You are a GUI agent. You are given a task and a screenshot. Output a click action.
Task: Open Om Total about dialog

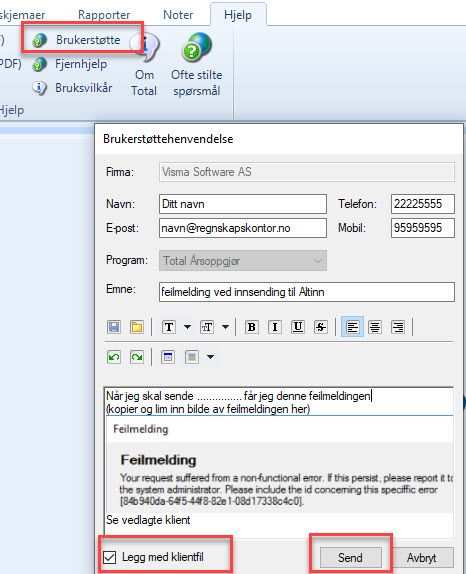click(145, 65)
